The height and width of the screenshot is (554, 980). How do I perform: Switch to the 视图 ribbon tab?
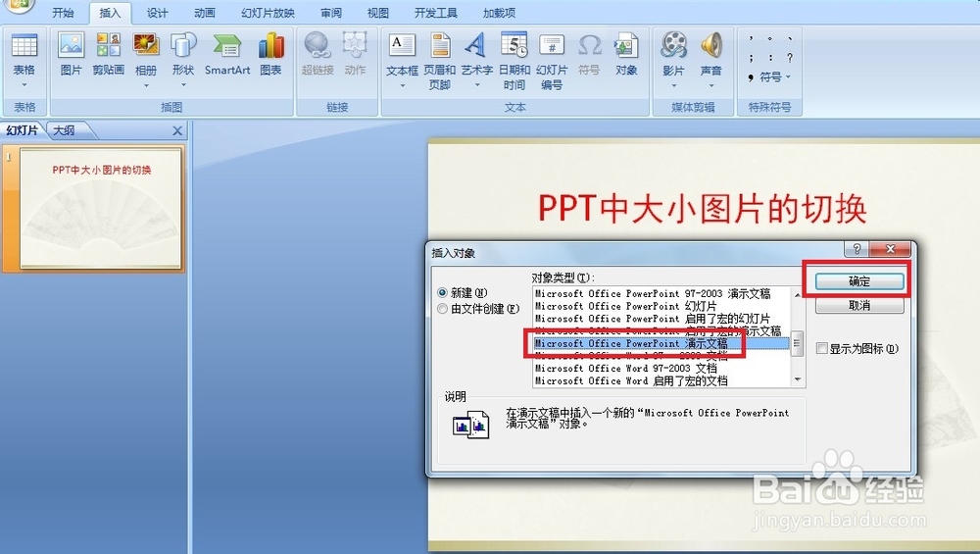378,13
